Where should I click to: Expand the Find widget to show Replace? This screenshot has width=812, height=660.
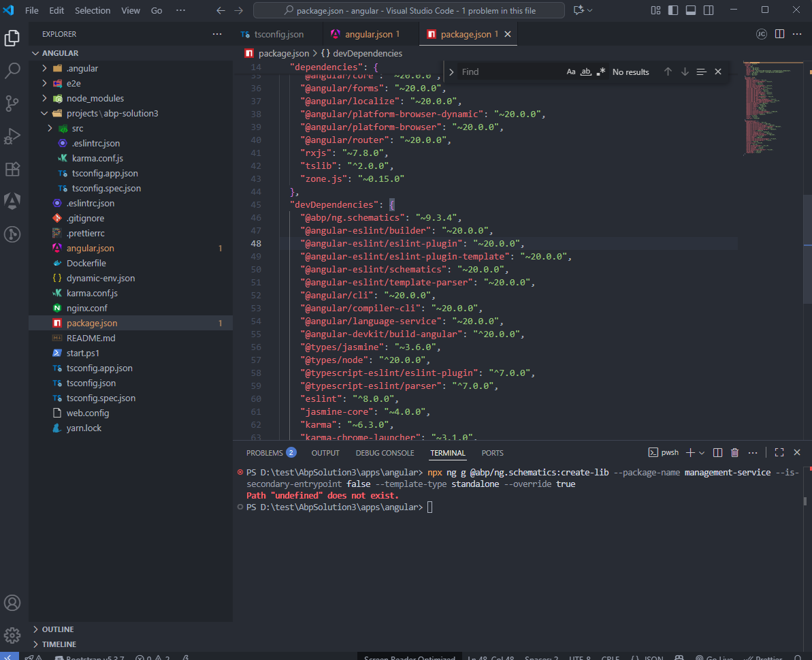click(451, 72)
